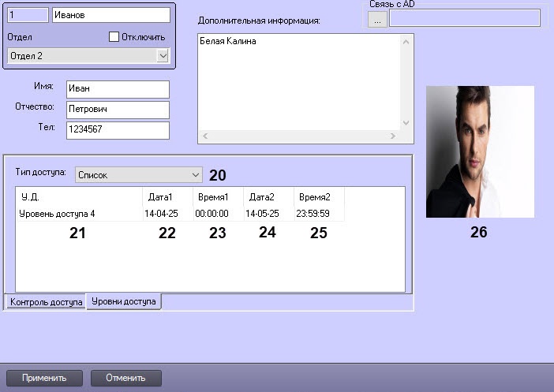Click the scroll right arrow in additional info box
The width and height of the screenshot is (554, 392).
pos(394,136)
